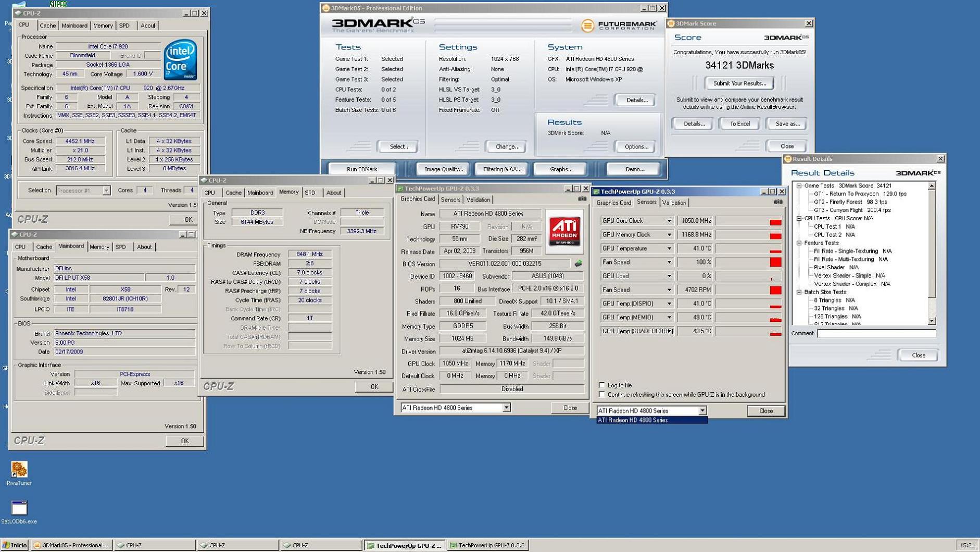
Task: Click Save as in the 3DMark Score window
Action: click(x=787, y=124)
